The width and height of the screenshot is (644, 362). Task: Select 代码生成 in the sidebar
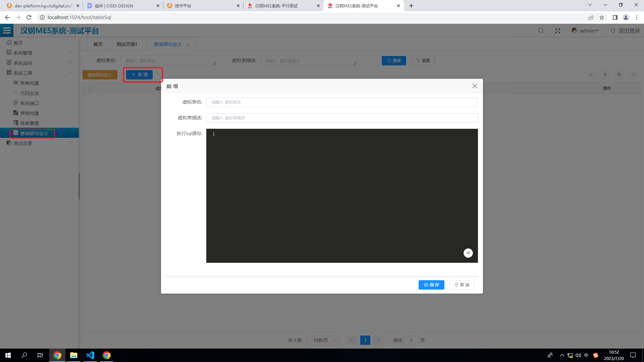click(x=30, y=93)
